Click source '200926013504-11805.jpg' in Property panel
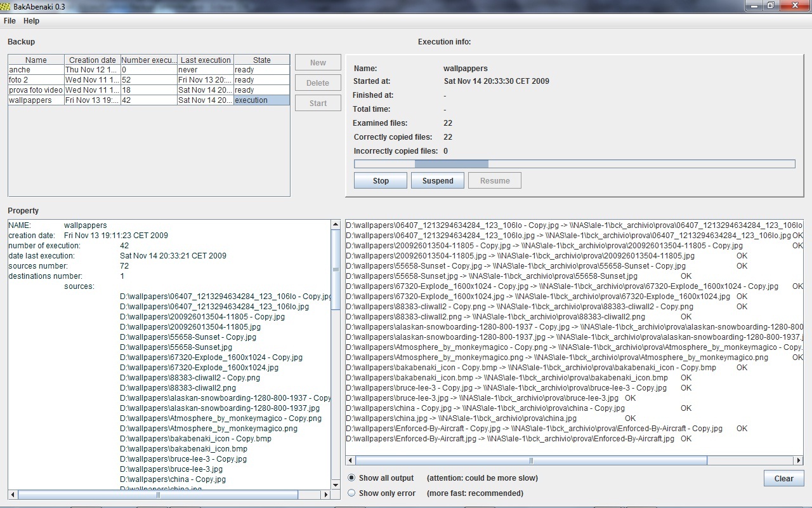Viewport: 812px width, 508px height. click(x=190, y=327)
